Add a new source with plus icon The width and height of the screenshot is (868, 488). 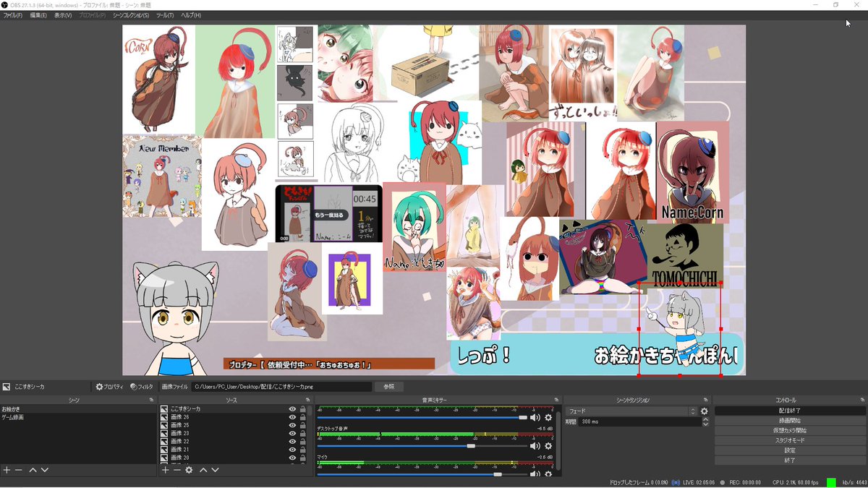[165, 470]
